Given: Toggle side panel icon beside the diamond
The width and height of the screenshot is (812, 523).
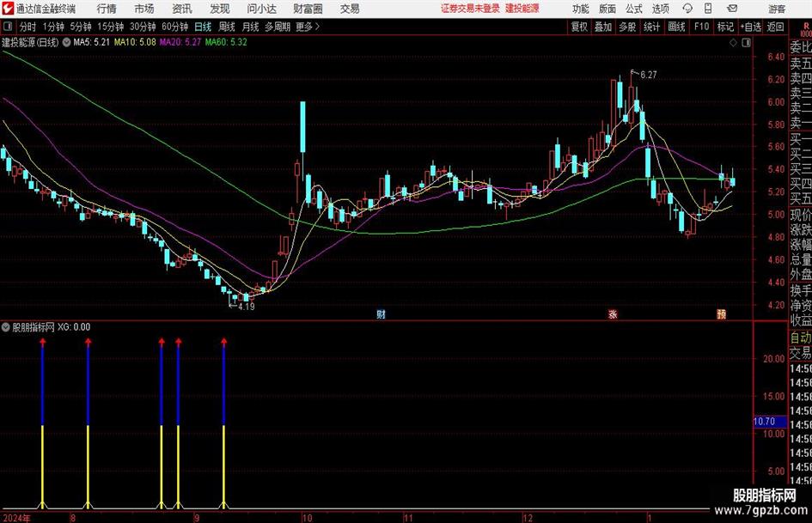Looking at the screenshot, I should pos(746,43).
